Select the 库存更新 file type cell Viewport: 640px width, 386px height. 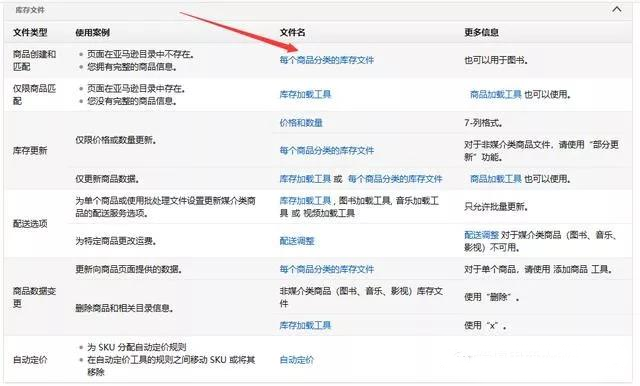point(30,151)
